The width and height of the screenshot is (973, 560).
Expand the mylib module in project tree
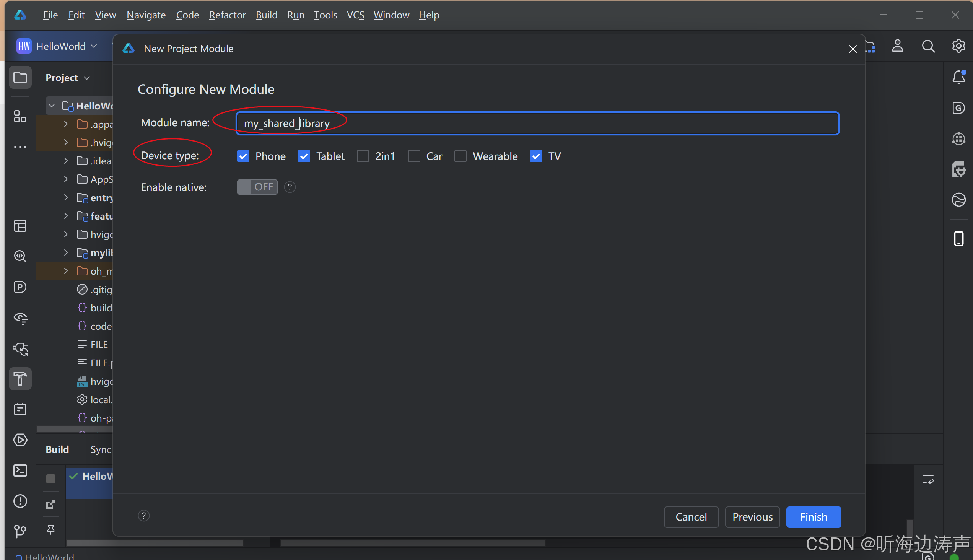point(66,253)
